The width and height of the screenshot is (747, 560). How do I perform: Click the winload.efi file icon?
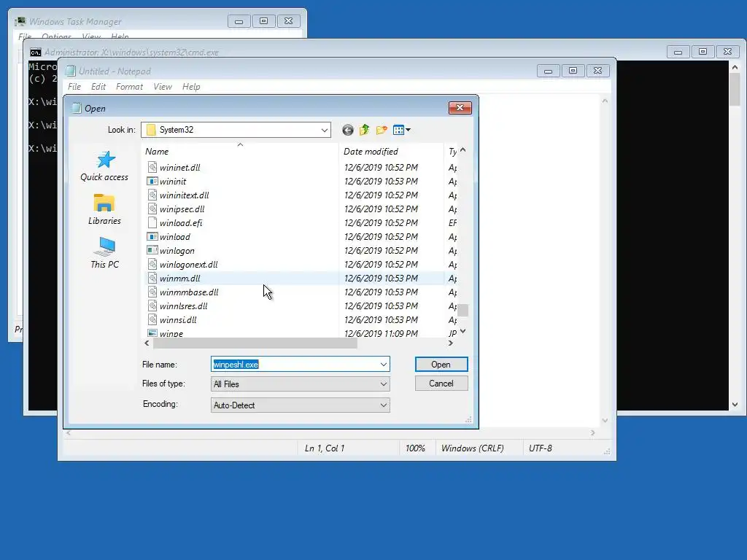[152, 222]
